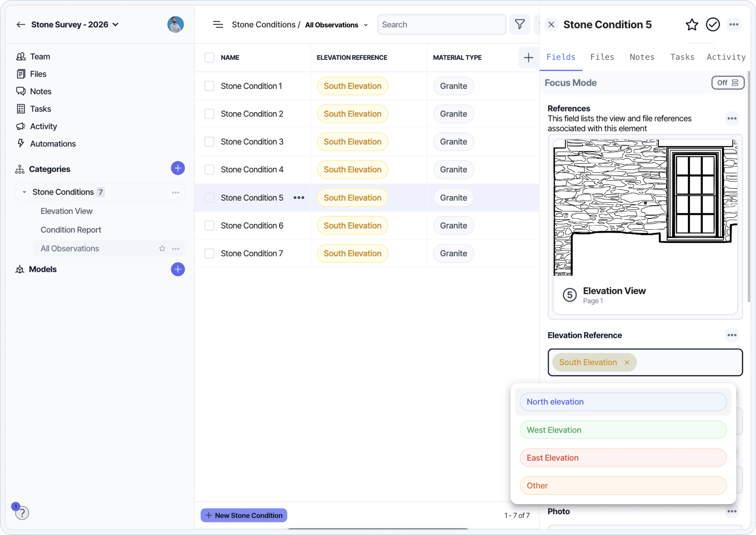Screen dimensions: 756x535
Task: Add a new table column with plus
Action: pos(528,57)
